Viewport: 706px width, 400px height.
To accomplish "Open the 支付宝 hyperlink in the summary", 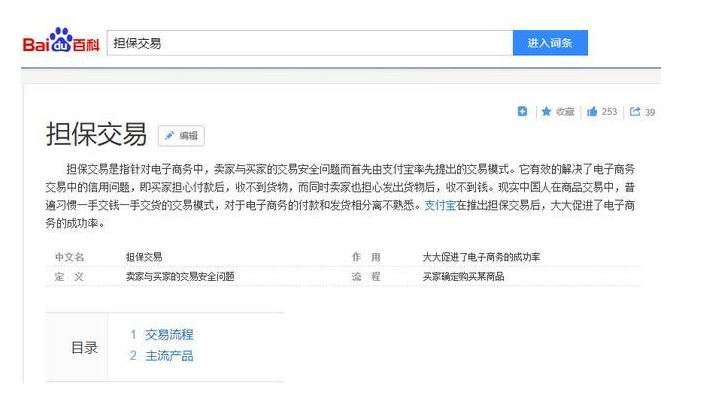I will tap(441, 204).
